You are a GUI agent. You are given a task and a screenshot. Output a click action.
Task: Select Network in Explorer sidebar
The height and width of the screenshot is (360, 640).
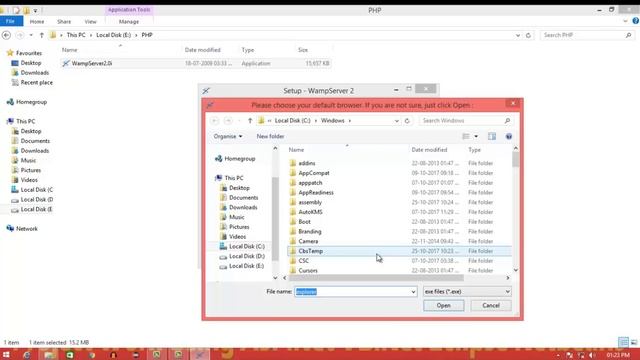27,229
